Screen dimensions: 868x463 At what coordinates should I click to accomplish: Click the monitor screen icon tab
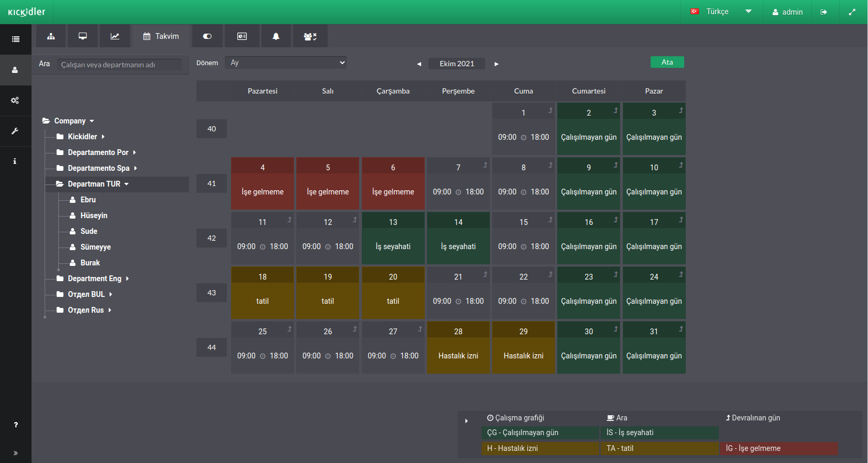tap(83, 36)
